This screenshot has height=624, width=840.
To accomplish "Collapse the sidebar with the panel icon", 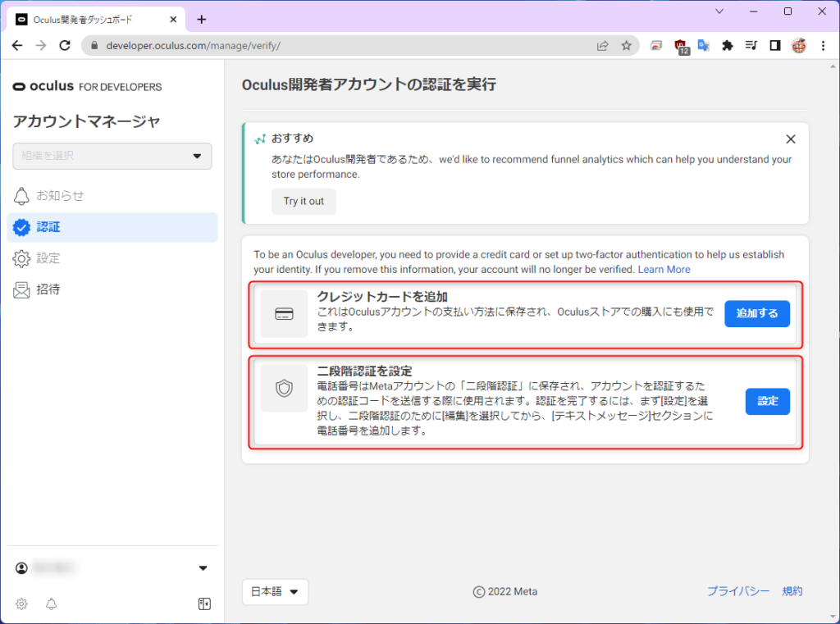I will coord(204,604).
